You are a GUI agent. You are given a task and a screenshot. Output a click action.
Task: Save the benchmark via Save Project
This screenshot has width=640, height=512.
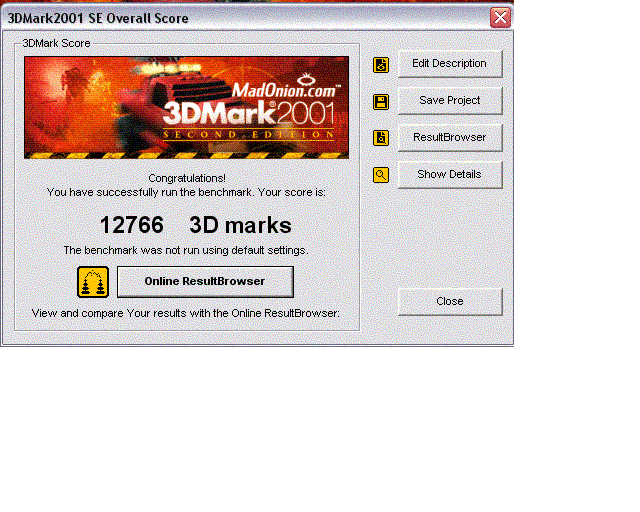(450, 100)
